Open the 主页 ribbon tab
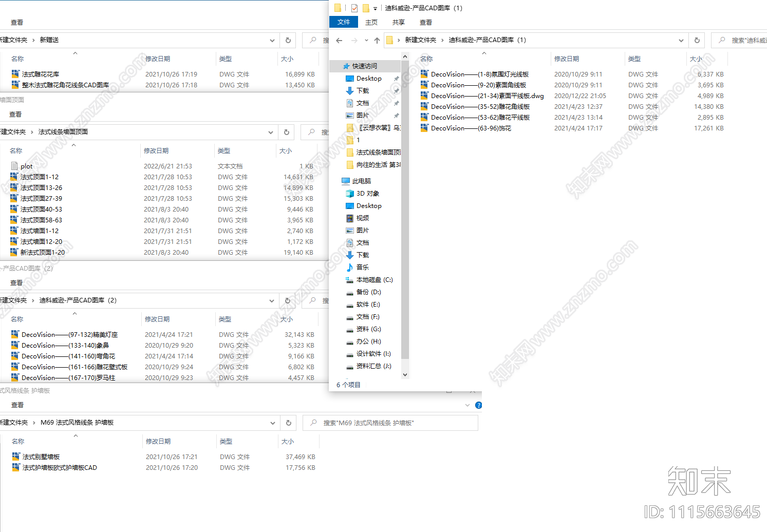The image size is (767, 532). point(371,22)
